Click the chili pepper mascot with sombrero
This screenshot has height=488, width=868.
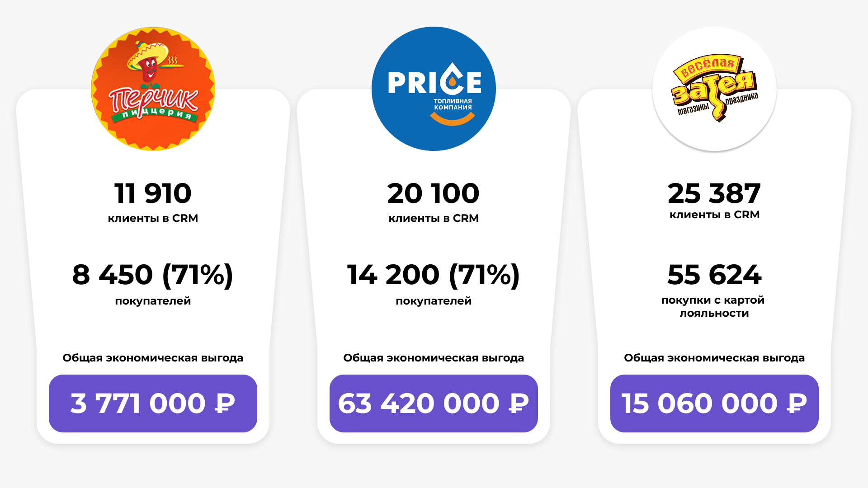[x=153, y=63]
